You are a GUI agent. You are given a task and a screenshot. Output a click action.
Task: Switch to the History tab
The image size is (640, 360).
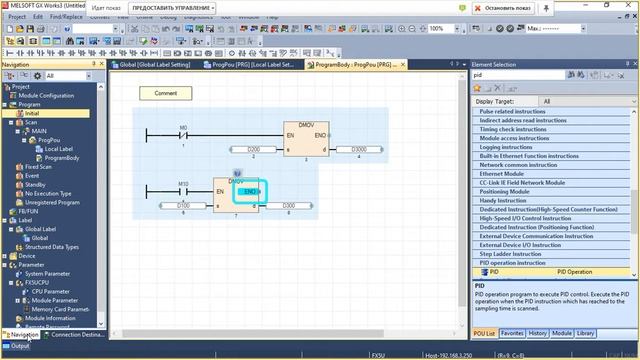[x=537, y=333]
